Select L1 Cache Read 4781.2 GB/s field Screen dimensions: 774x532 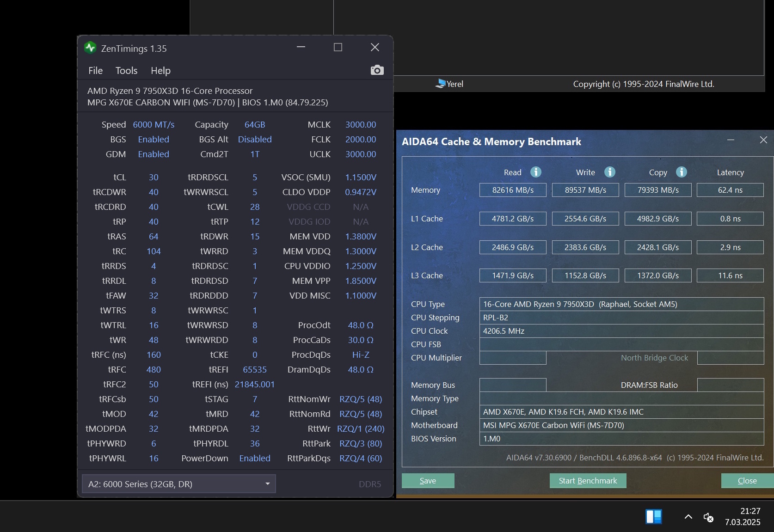coord(513,219)
